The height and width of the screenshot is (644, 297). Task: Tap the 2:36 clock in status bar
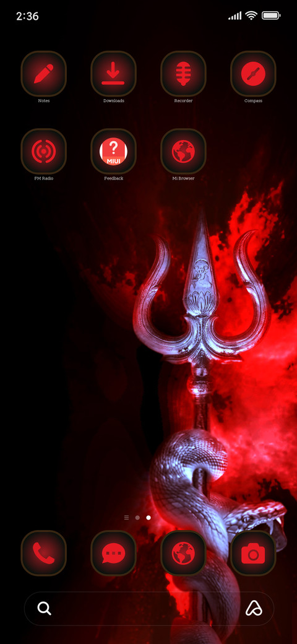click(27, 17)
